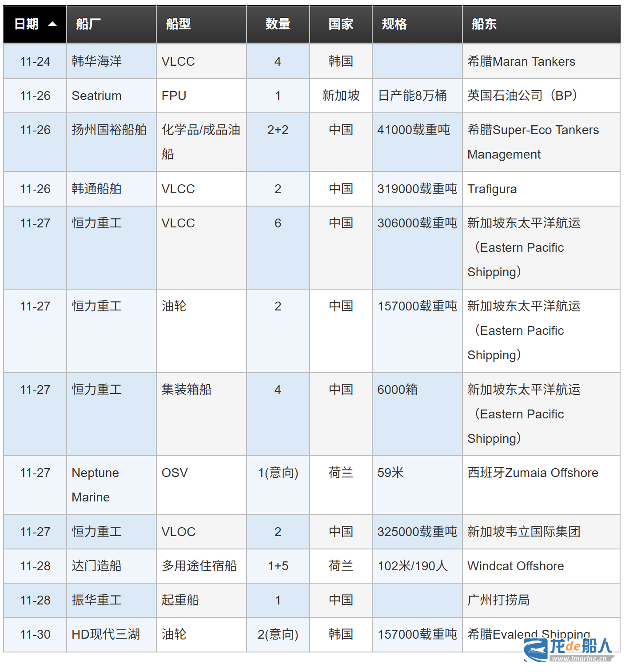Select the 韩华海洋 shipyard cell
Screen dimensions: 625x672
click(97, 61)
